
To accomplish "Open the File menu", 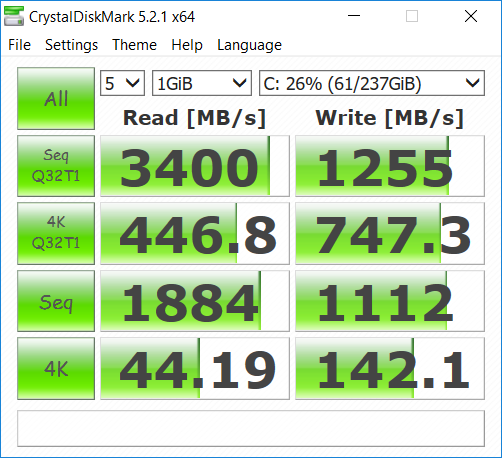I will pos(19,45).
